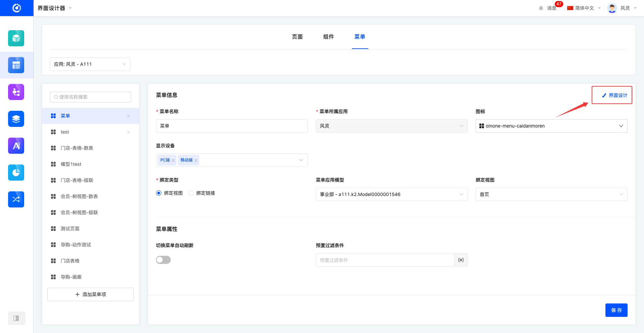Switch to the 页面 tab
This screenshot has height=333, width=644.
[x=297, y=37]
